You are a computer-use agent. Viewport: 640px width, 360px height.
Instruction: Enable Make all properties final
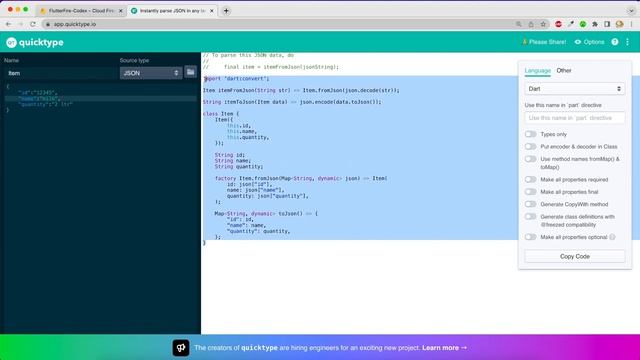point(530,191)
